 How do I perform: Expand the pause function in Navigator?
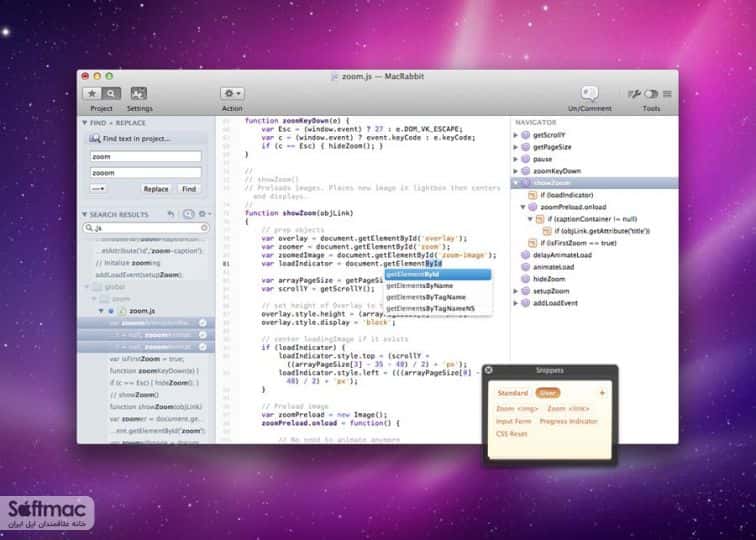pos(515,159)
